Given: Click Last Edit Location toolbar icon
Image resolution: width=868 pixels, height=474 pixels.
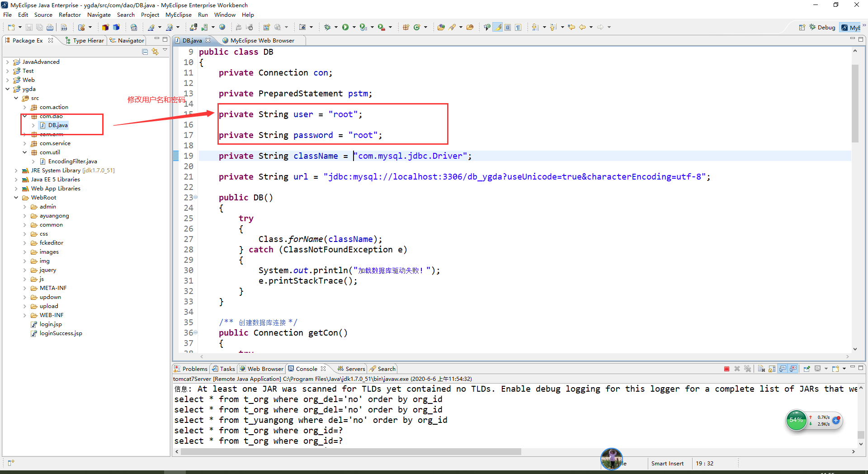Looking at the screenshot, I should (x=571, y=27).
